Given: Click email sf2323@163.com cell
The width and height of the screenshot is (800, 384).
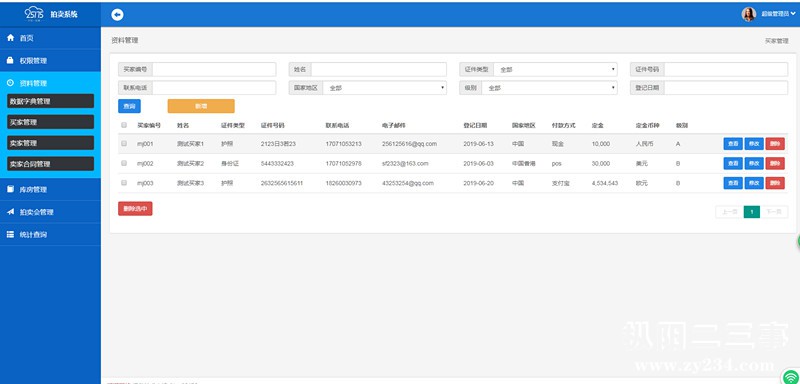Looking at the screenshot, I should pyautogui.click(x=405, y=163).
